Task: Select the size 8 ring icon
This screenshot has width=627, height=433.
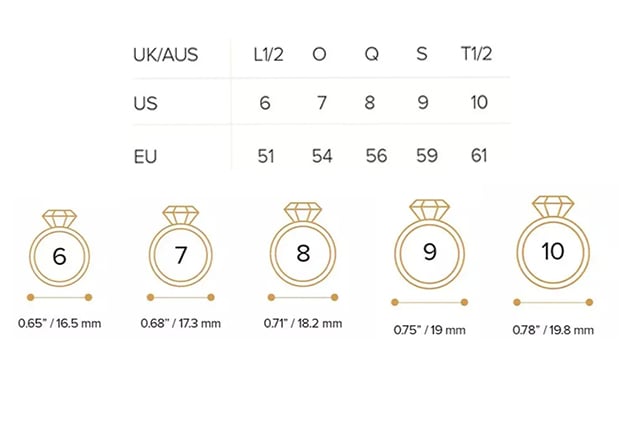Action: pyautogui.click(x=304, y=249)
